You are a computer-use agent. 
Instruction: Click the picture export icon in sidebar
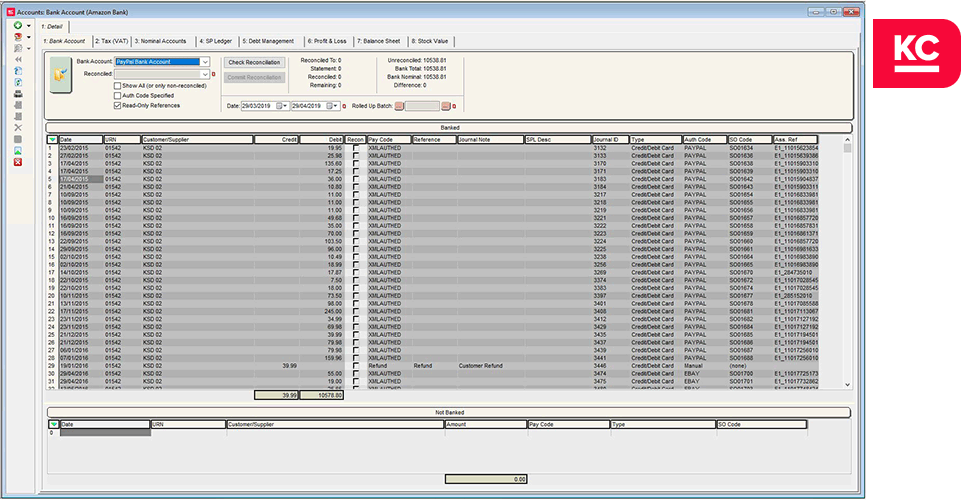point(18,151)
